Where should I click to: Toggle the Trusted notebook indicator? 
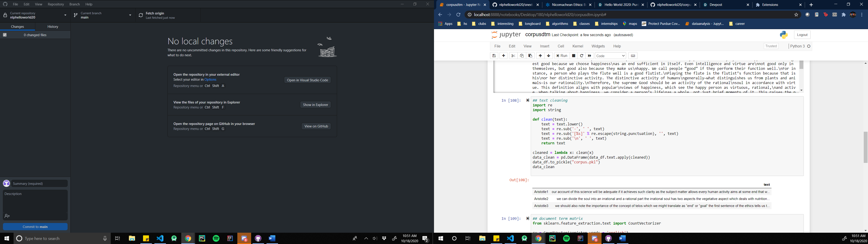(771, 46)
